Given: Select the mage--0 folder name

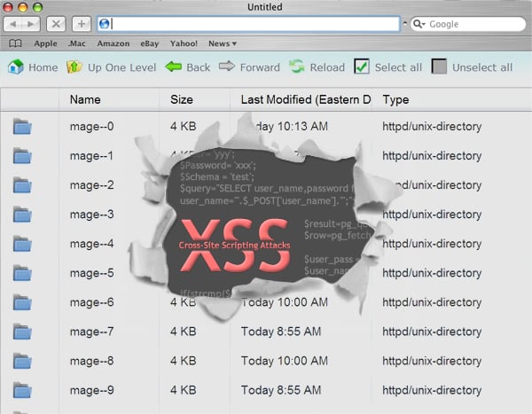Looking at the screenshot, I should pos(91,127).
